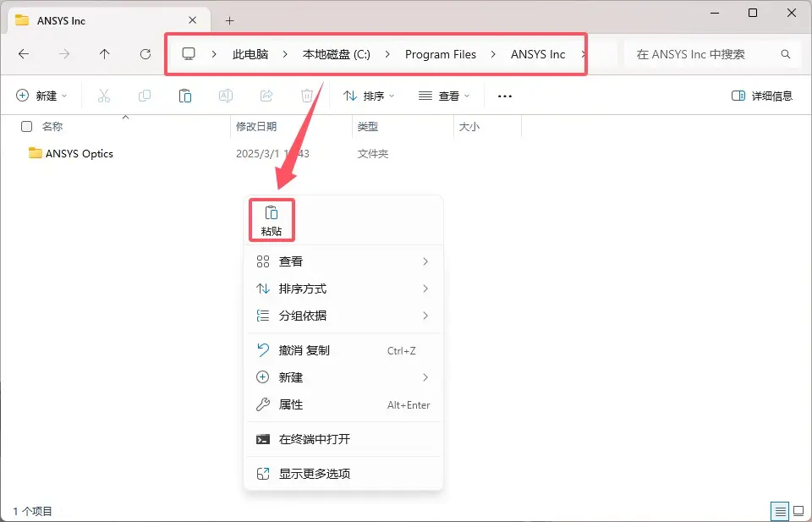Click the Paste icon in context menu
Screen dimensions: 812x522
pos(272,213)
